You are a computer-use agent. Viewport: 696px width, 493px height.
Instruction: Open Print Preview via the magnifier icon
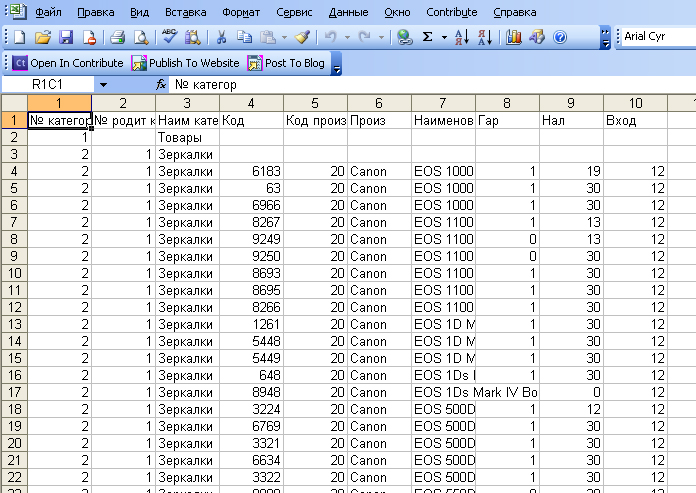tap(141, 37)
